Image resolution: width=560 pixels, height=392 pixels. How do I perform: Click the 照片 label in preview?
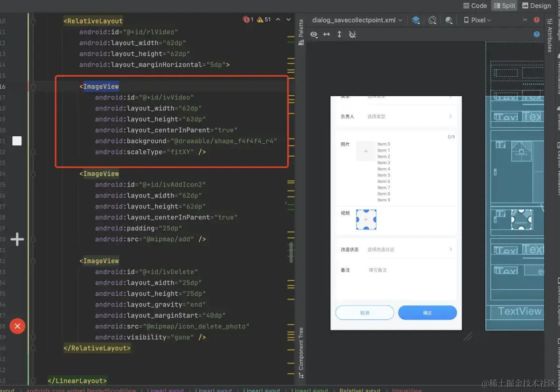[345, 144]
